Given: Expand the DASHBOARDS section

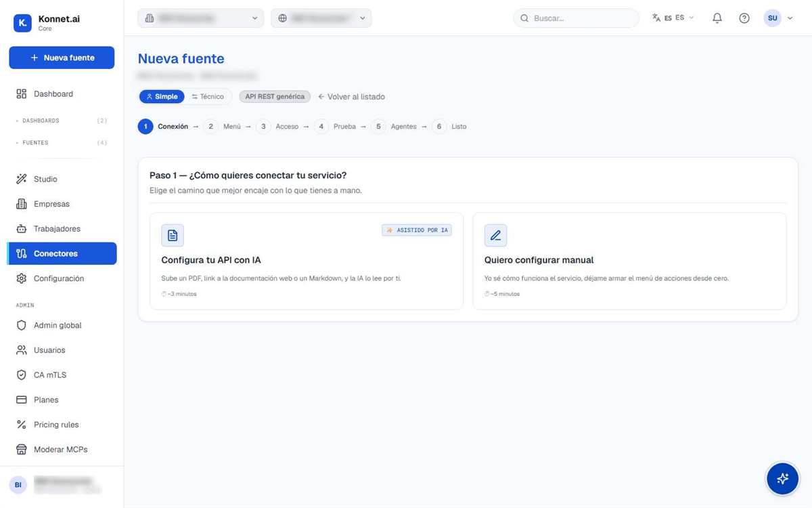Looking at the screenshot, I should coord(62,121).
